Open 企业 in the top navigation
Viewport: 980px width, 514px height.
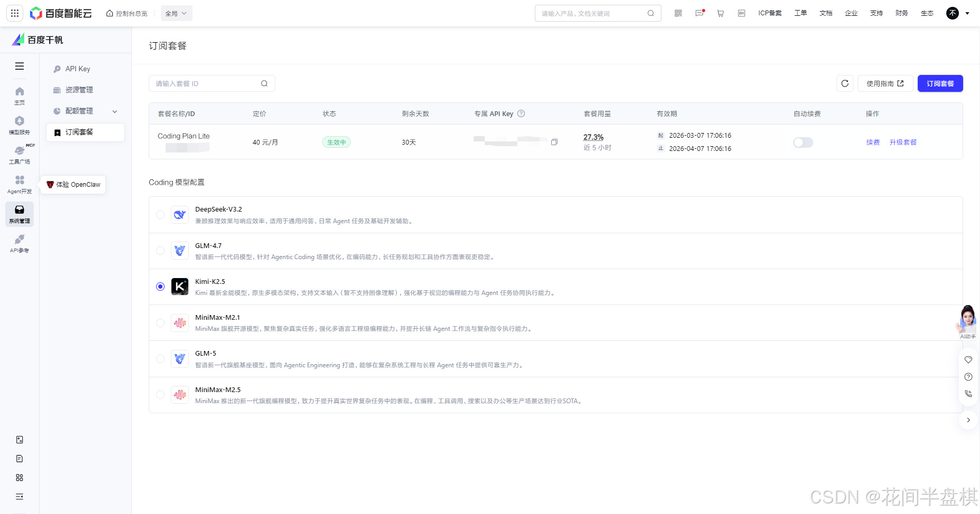pyautogui.click(x=851, y=13)
